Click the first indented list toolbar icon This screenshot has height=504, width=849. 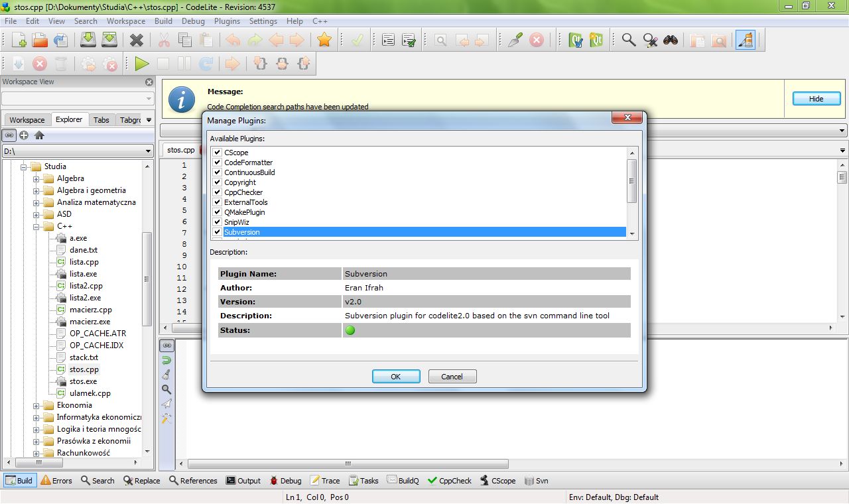[388, 40]
